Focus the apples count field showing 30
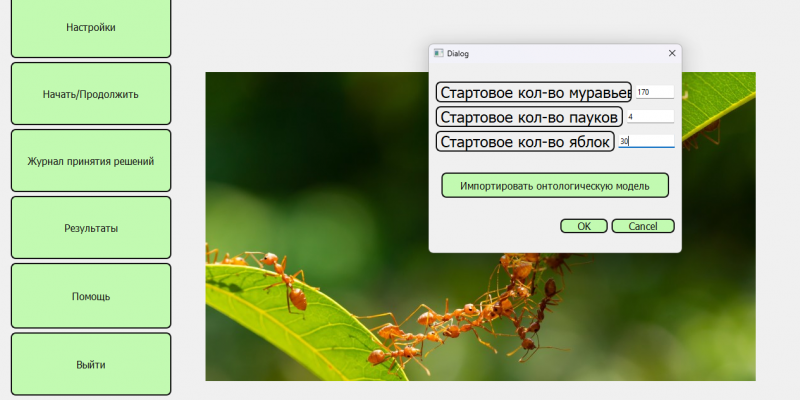 646,142
